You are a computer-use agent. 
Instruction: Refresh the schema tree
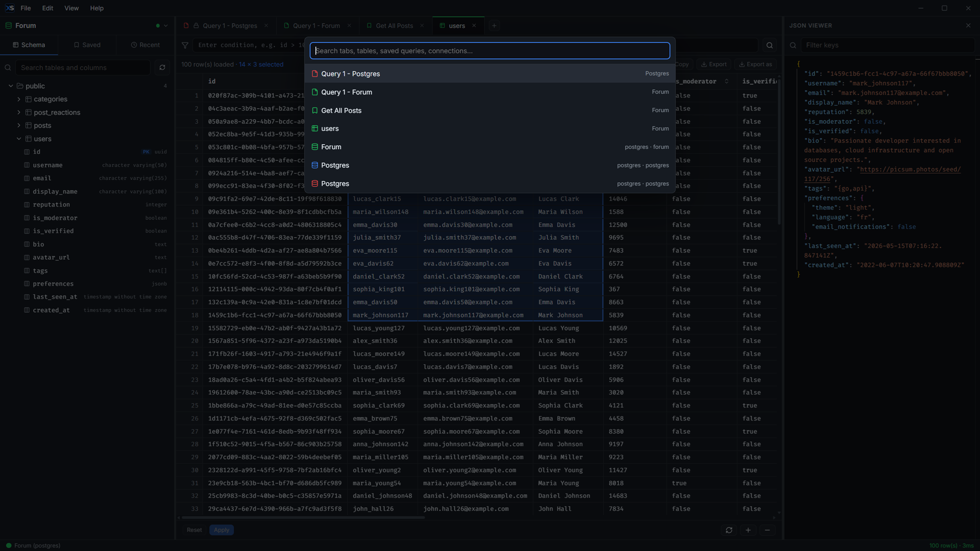click(162, 67)
